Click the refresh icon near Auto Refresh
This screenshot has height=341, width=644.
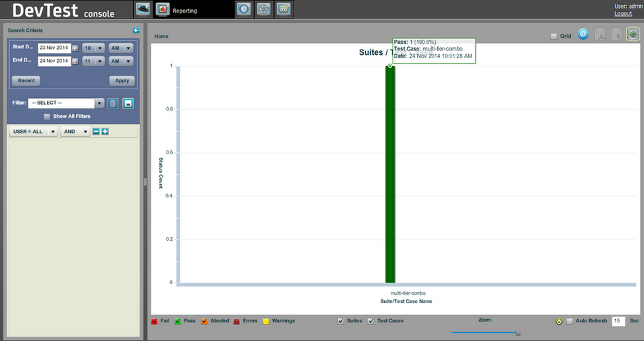point(559,321)
